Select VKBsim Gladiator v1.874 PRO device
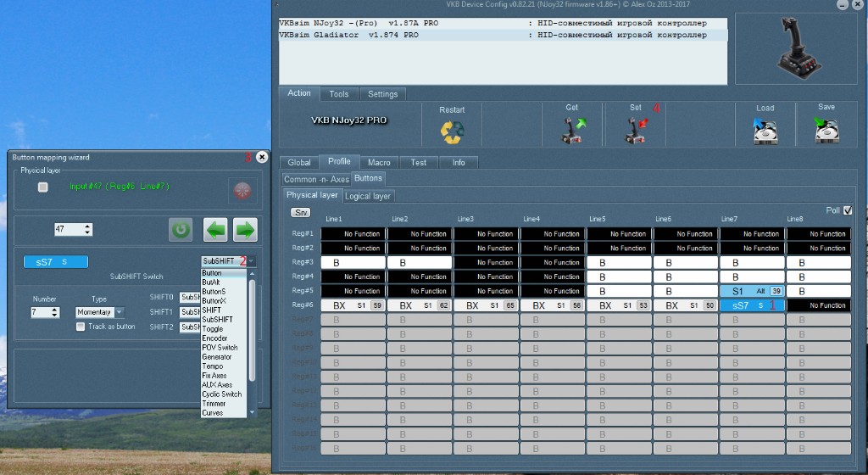The image size is (868, 475). 503,35
